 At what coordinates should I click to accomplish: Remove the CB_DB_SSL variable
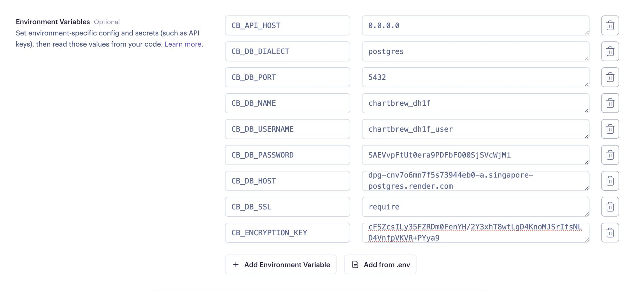click(610, 207)
